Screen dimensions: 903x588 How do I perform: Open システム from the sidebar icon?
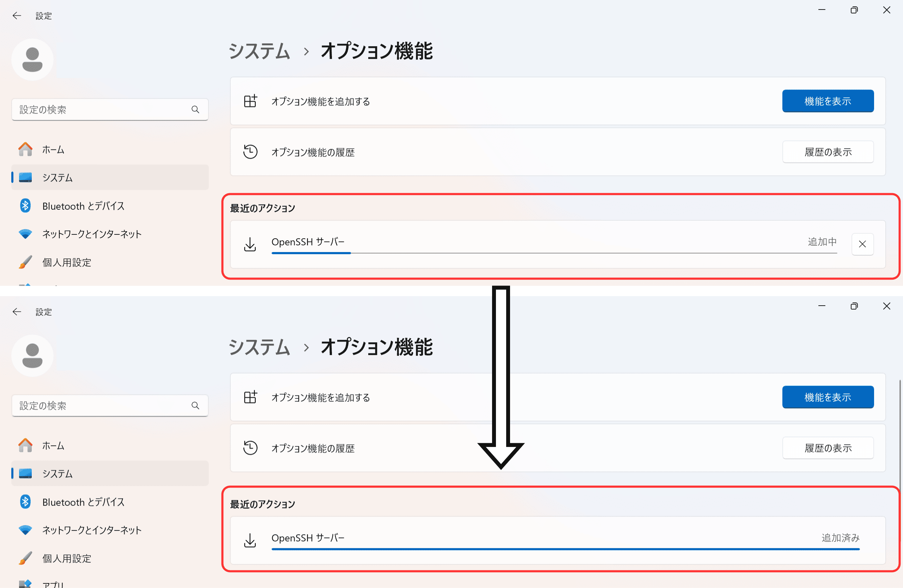tap(25, 177)
